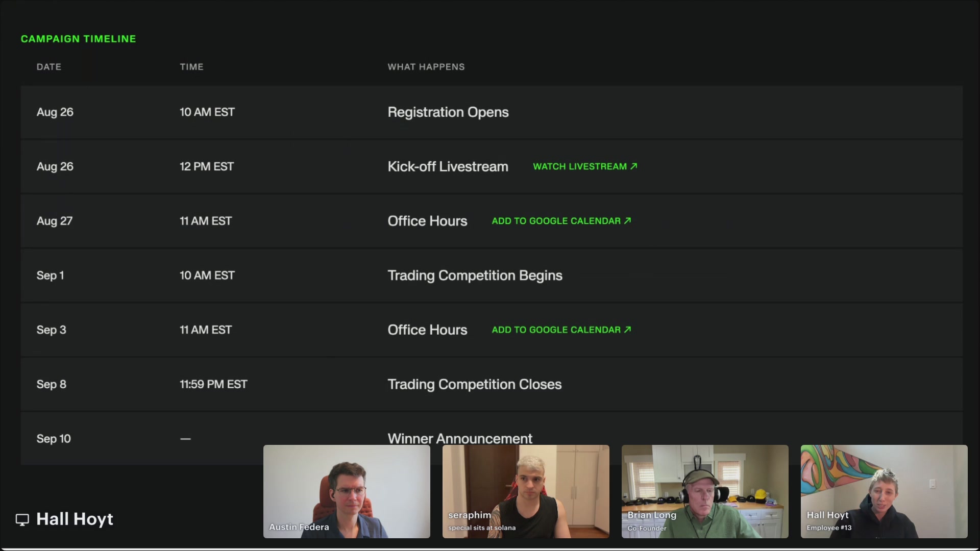This screenshot has width=980, height=551.
Task: Open the Watch Livestream link
Action: point(585,166)
